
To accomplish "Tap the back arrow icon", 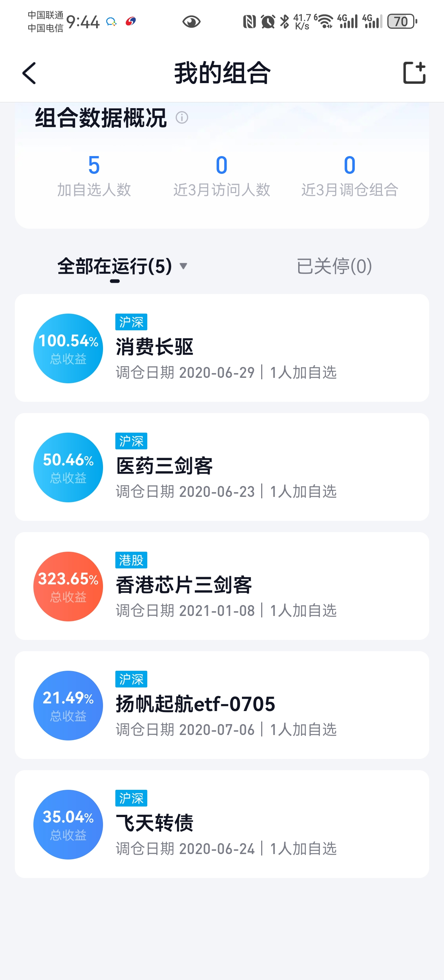I will click(x=29, y=73).
